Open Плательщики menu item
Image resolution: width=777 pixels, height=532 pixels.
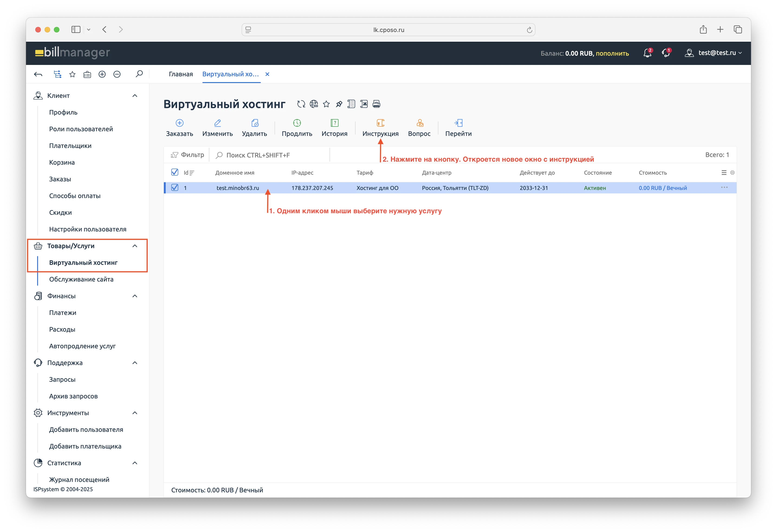pos(70,146)
